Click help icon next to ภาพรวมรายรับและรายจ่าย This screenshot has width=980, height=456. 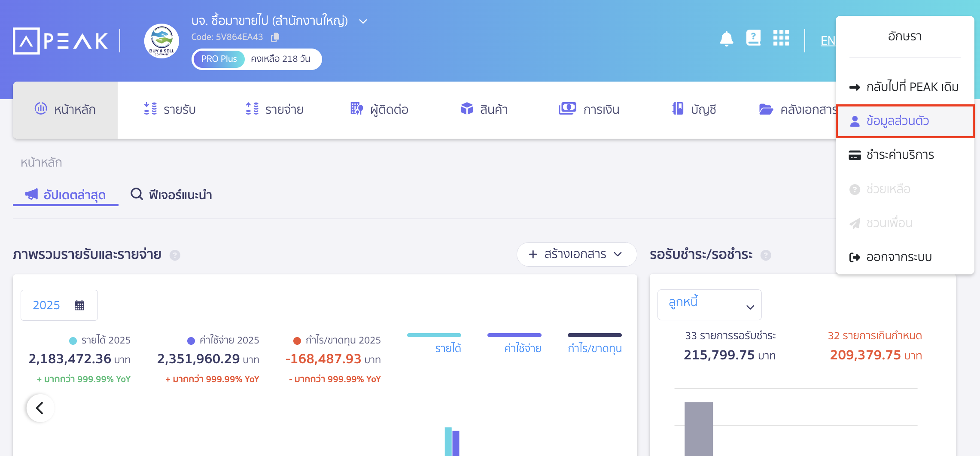click(175, 255)
